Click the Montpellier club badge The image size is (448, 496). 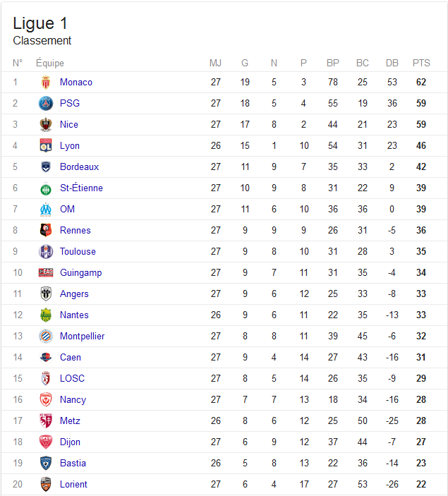click(x=46, y=337)
